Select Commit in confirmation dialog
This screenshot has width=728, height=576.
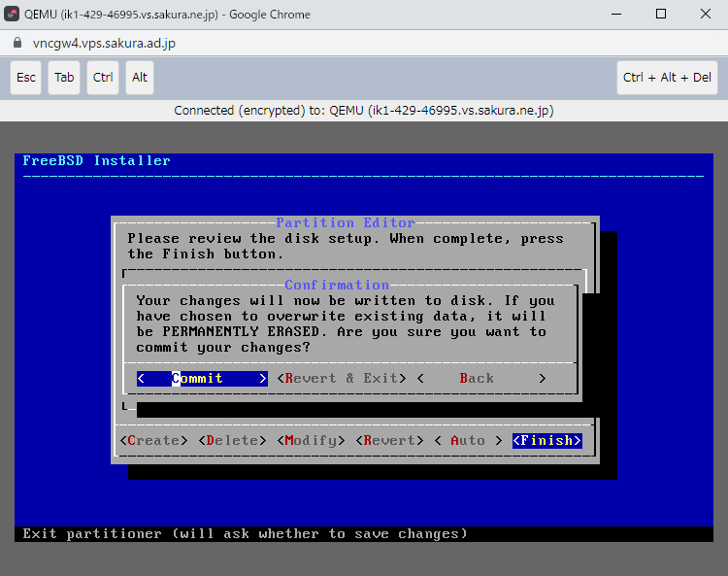click(x=202, y=378)
